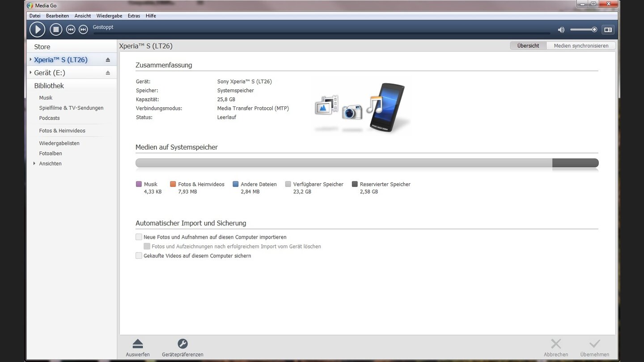This screenshot has width=644, height=362.
Task: Eject Xperia S (LT26) via sidebar eject icon
Action: pyautogui.click(x=108, y=60)
